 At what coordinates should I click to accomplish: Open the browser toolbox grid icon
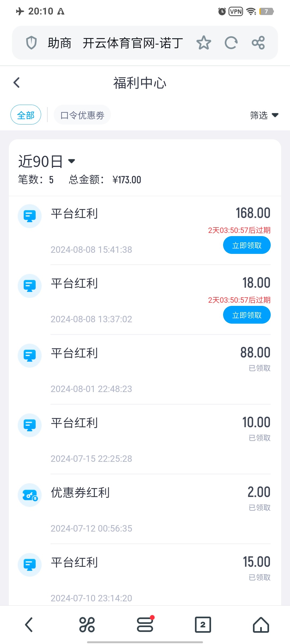(87, 625)
